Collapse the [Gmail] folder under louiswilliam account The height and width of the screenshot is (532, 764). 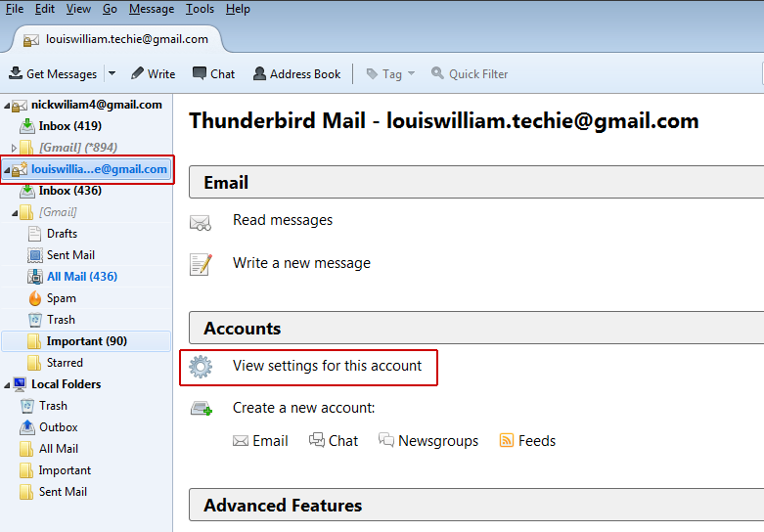coord(14,213)
